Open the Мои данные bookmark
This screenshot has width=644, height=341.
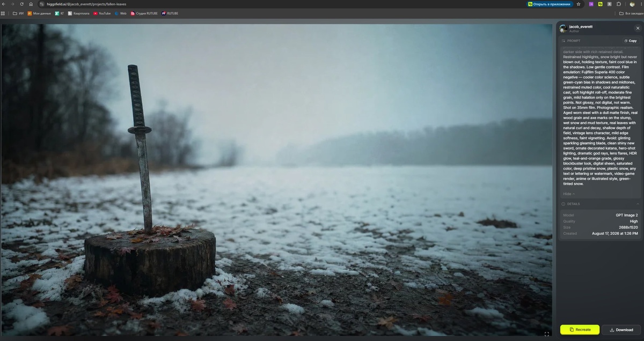pyautogui.click(x=39, y=13)
